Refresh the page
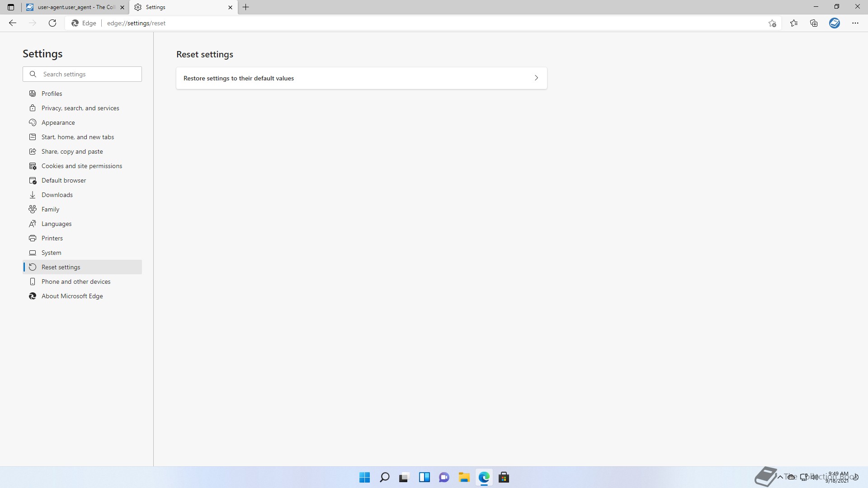The width and height of the screenshot is (868, 488). tap(52, 23)
